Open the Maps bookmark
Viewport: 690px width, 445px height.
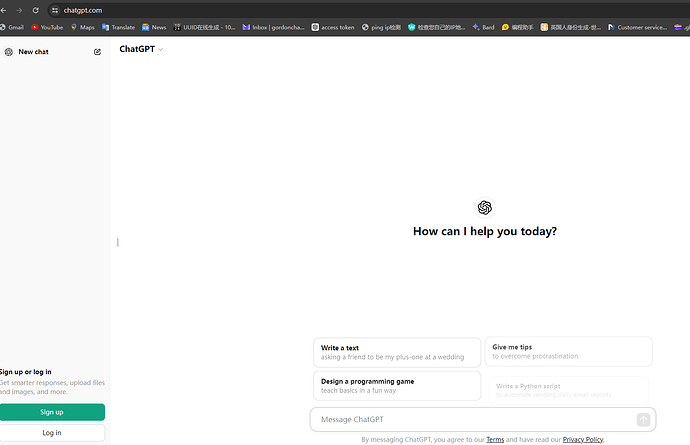[x=83, y=27]
